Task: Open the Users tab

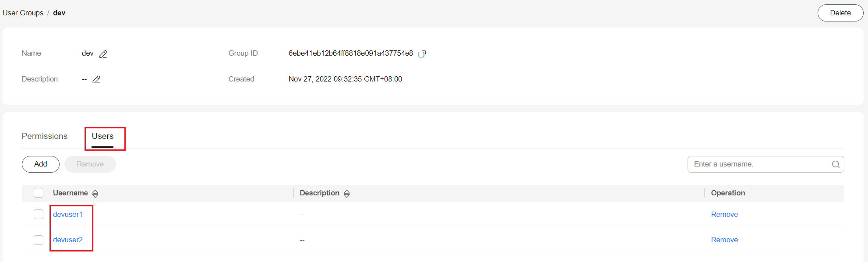Action: coord(102,136)
